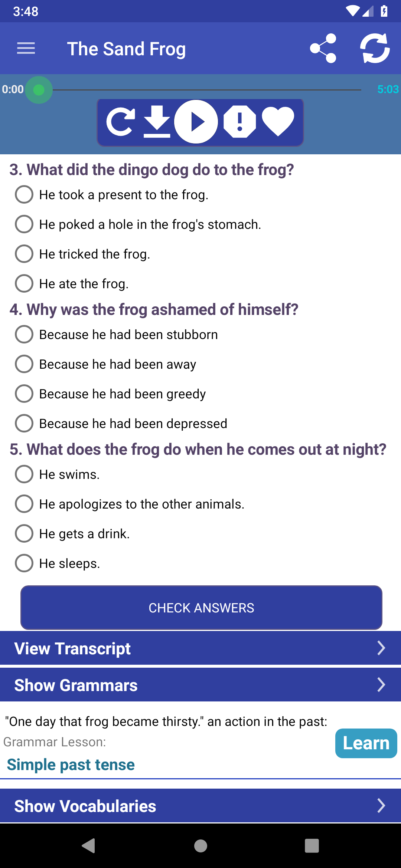
Task: Add lesson to favorites heart
Action: click(278, 122)
